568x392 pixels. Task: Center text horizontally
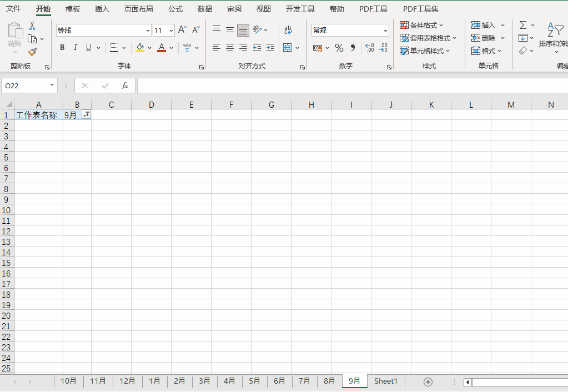230,47
